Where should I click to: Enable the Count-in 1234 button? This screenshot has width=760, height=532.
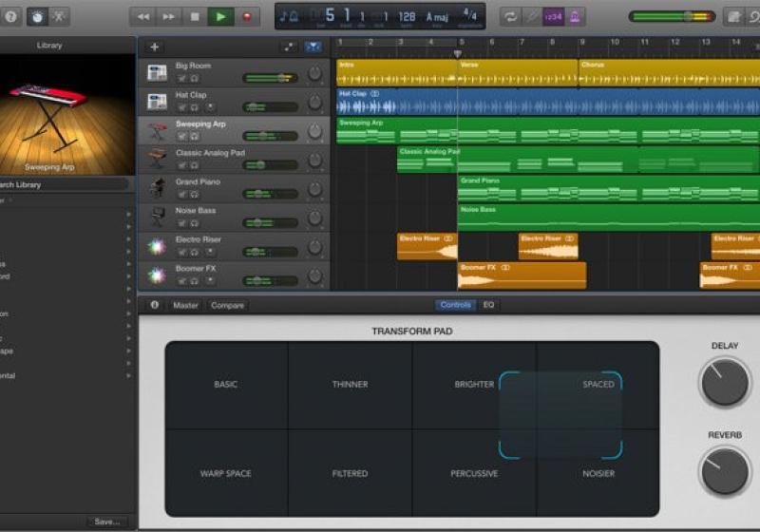[555, 16]
